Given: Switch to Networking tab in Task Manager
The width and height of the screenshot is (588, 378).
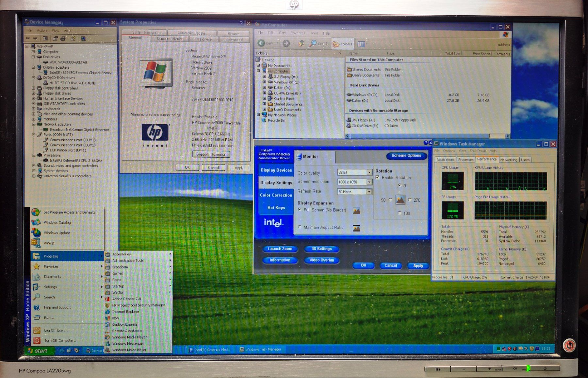Looking at the screenshot, I should coord(509,160).
